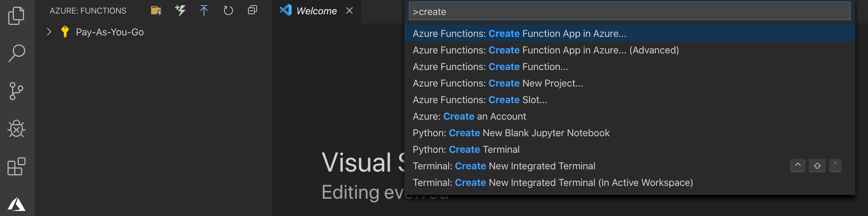Close the Welcome tab
This screenshot has height=216, width=868.
[349, 11]
